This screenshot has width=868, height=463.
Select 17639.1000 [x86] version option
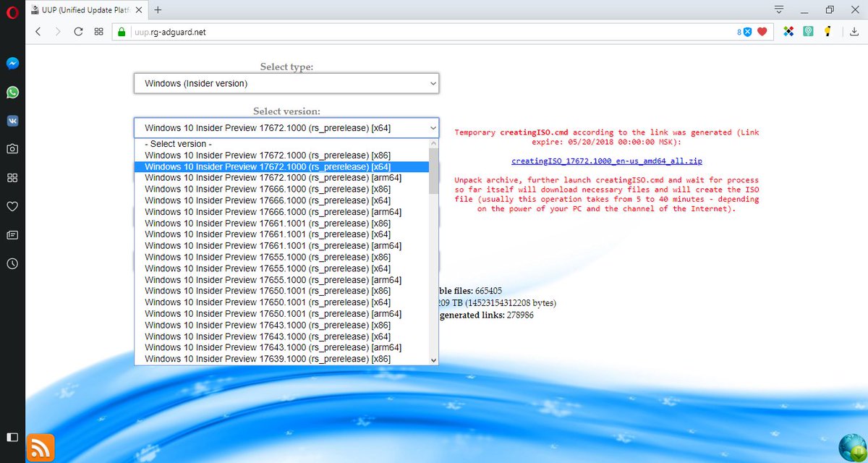click(281, 359)
